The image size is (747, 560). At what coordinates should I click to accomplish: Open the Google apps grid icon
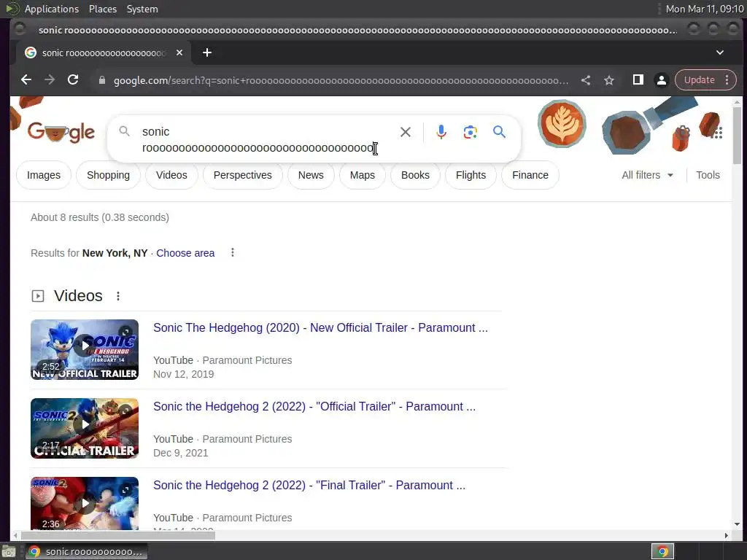718,133
